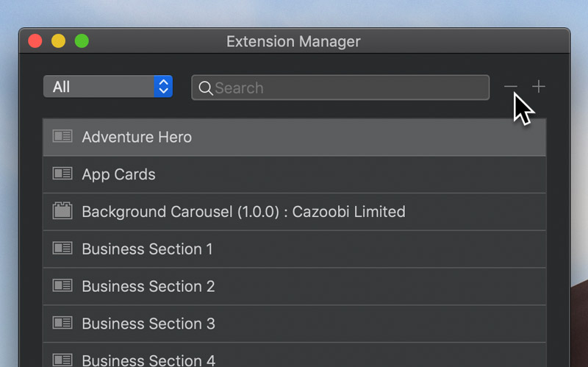Add extension with the plus button
Image resolution: width=588 pixels, height=367 pixels.
point(539,87)
